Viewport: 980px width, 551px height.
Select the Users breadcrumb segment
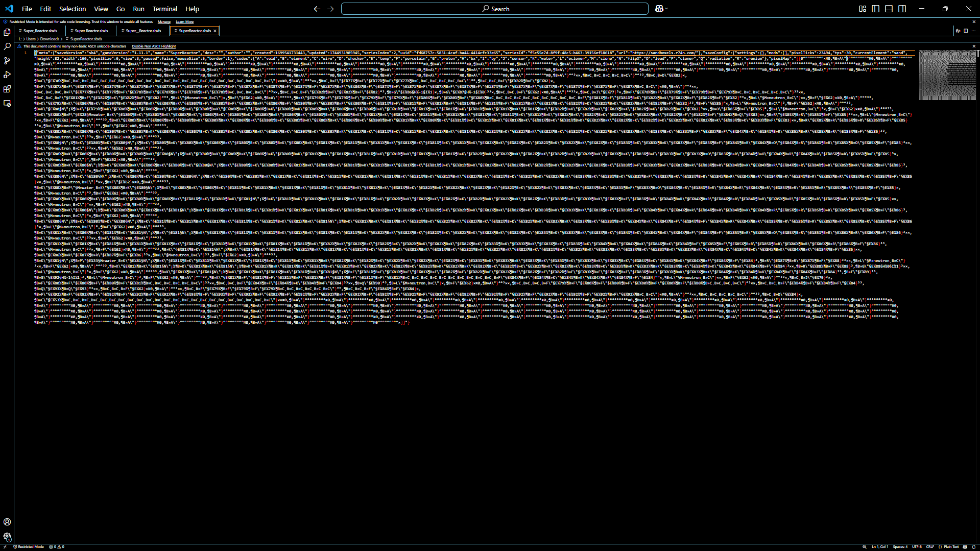(x=31, y=39)
